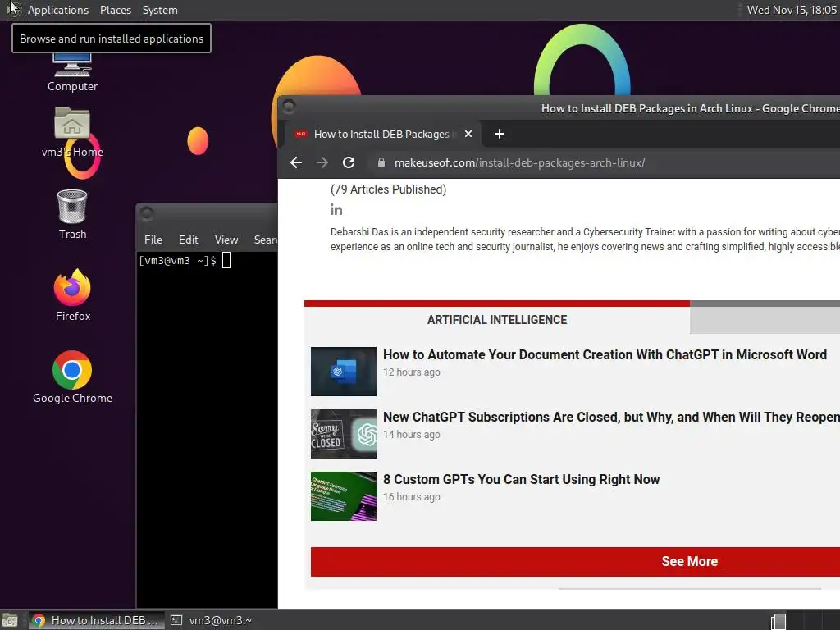Click the '12 hours ago' timestamp
Image resolution: width=840 pixels, height=630 pixels.
tap(412, 372)
